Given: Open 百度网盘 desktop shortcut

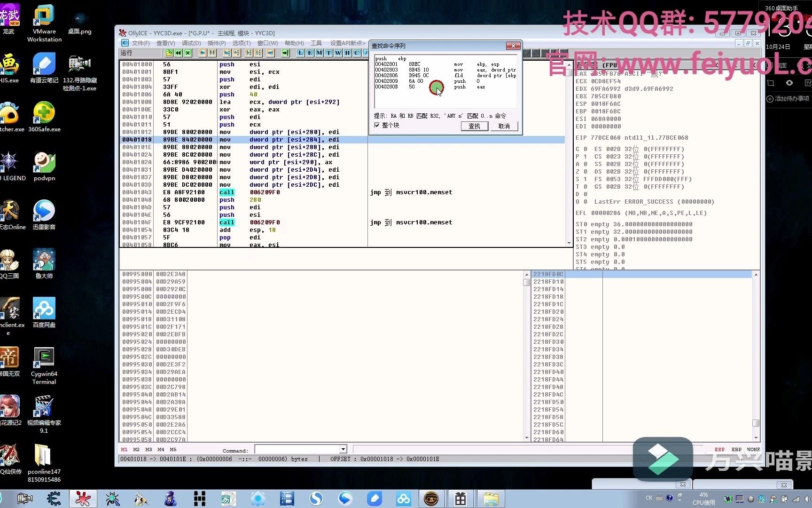Looking at the screenshot, I should [x=44, y=312].
